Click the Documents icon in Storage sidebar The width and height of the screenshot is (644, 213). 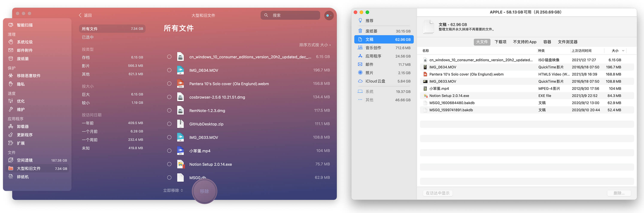[360, 39]
